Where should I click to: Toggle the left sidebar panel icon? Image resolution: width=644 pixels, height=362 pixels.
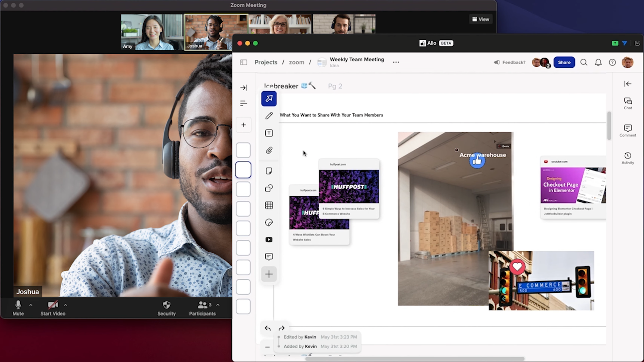(x=244, y=62)
